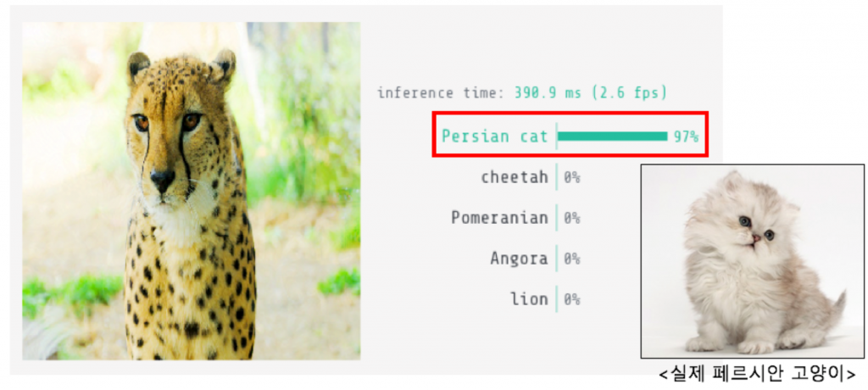Select the 'Pomeranian' prediction label
868x390 pixels.
coord(499,218)
